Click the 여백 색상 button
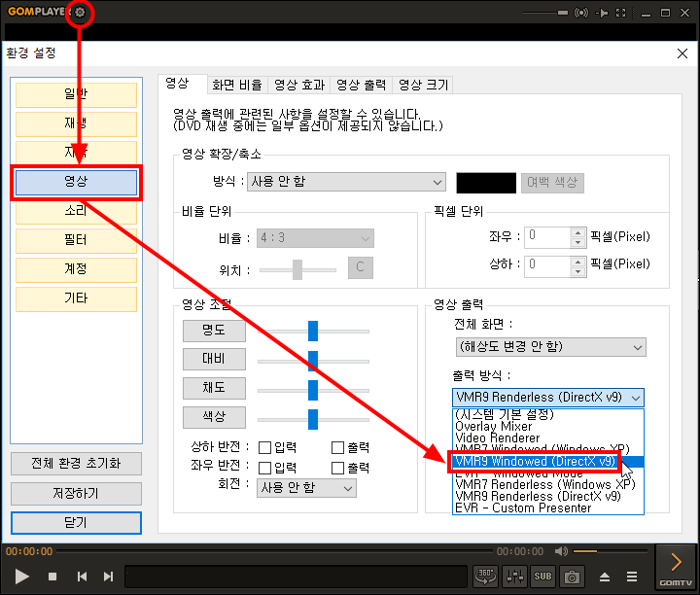 tap(552, 183)
